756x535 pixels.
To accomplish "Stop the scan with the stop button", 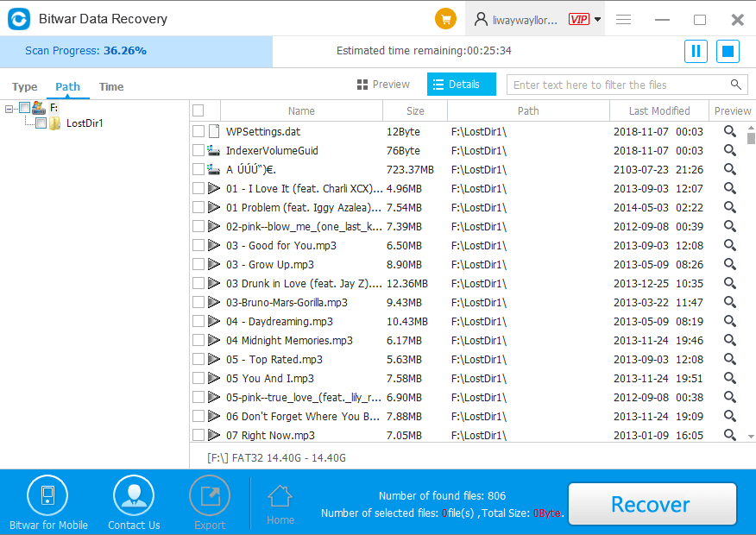I will [x=728, y=51].
